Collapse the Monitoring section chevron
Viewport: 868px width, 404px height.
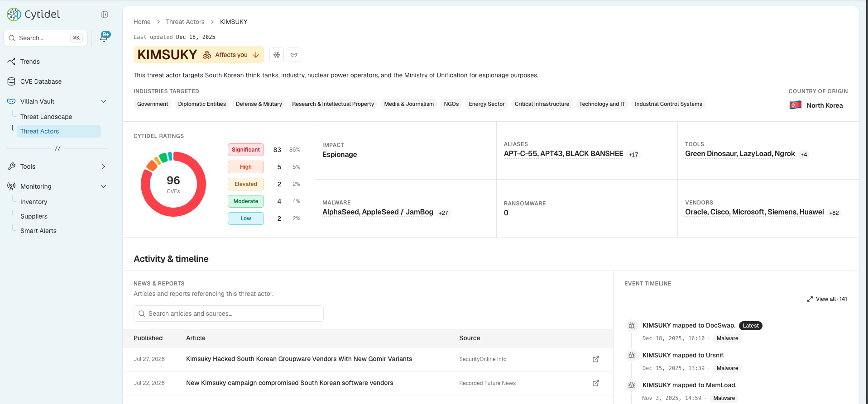tap(104, 186)
